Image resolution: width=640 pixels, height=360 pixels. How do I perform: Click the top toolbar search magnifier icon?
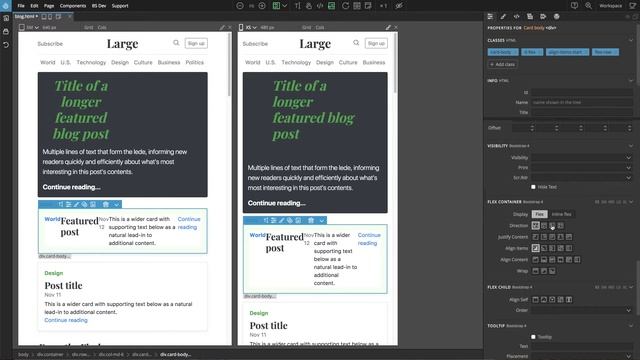pos(588,6)
